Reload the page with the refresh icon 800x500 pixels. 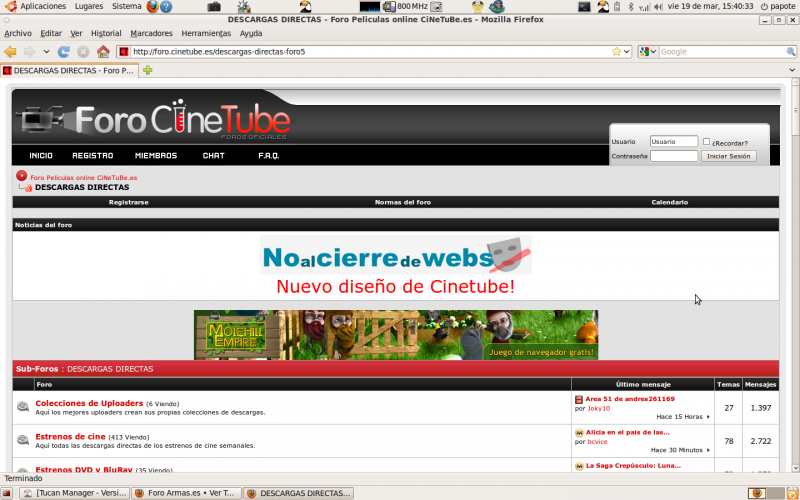coord(63,51)
